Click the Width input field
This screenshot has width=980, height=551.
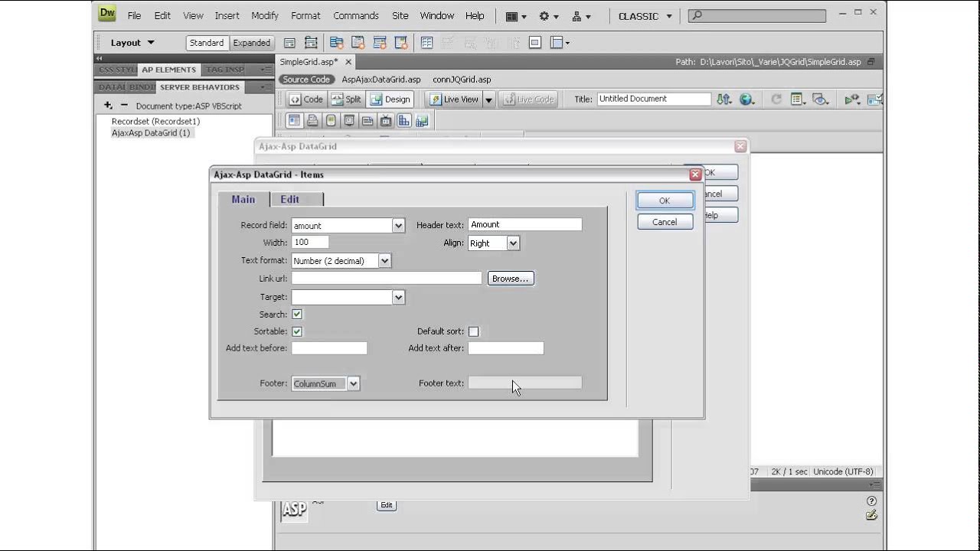click(310, 242)
